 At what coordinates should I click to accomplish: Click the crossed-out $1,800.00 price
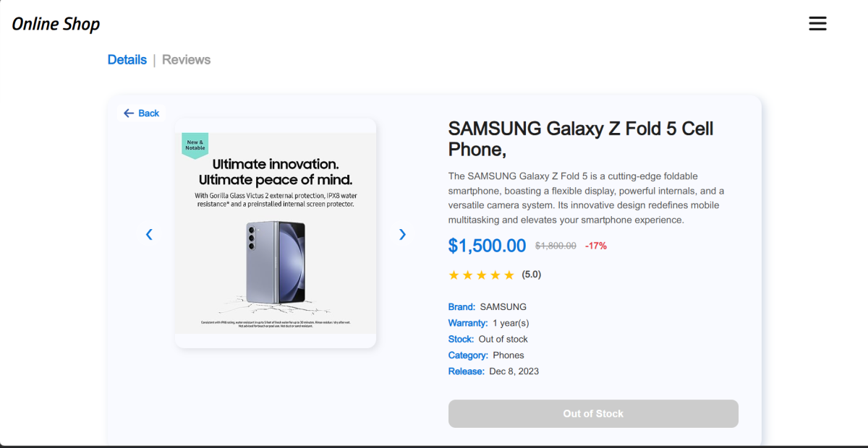tap(556, 246)
